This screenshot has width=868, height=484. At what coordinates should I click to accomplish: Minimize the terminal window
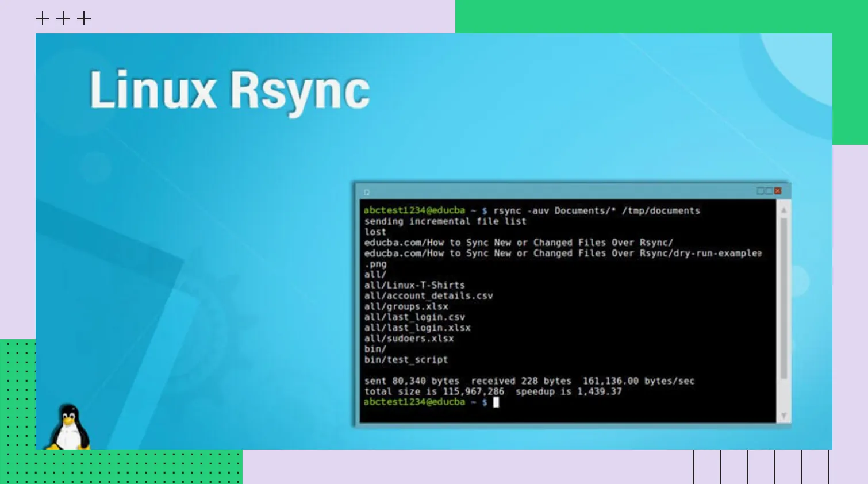761,191
